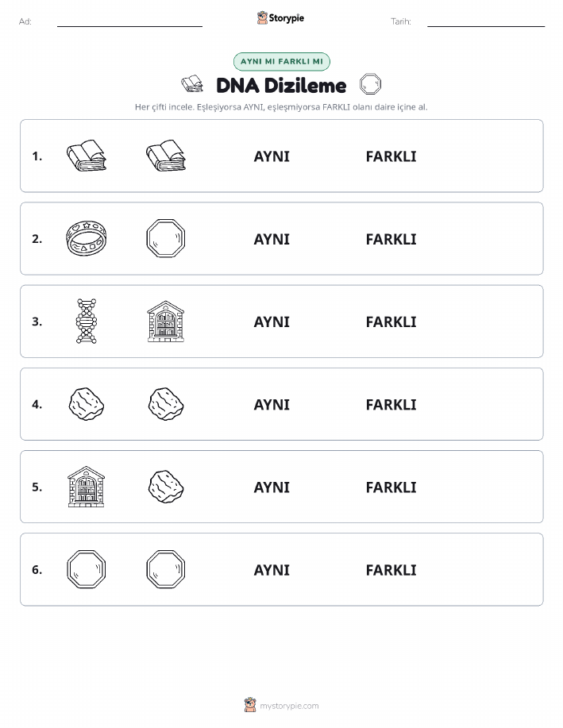Image resolution: width=563 pixels, height=728 pixels.
Task: Choose AYNI for question 6
Action: tap(272, 570)
